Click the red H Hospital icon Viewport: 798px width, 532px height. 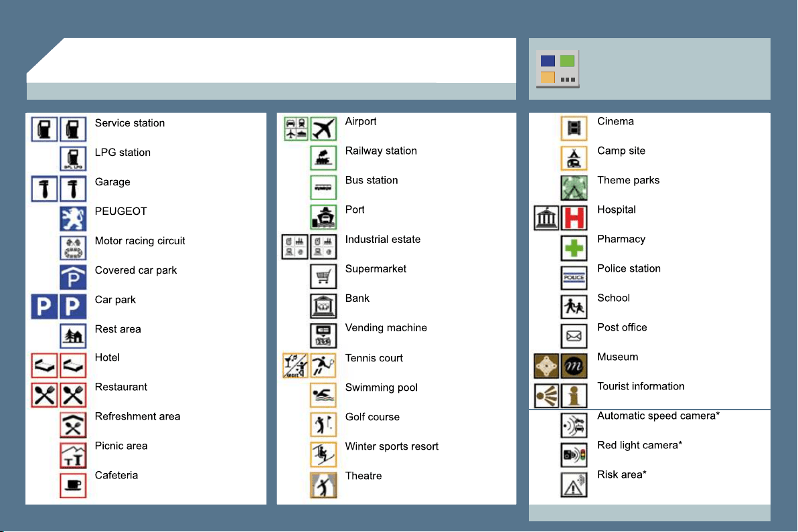point(574,217)
